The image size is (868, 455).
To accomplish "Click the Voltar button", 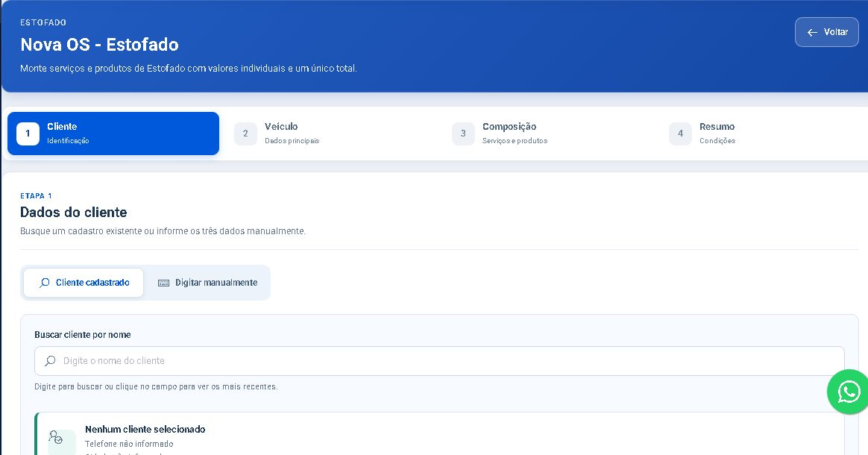I will (x=826, y=32).
